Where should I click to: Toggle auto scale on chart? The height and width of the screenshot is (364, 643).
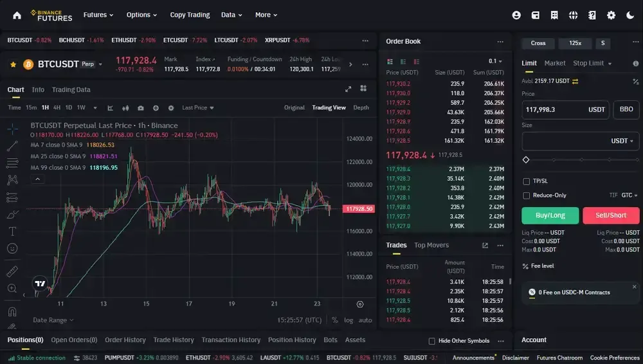coord(365,320)
